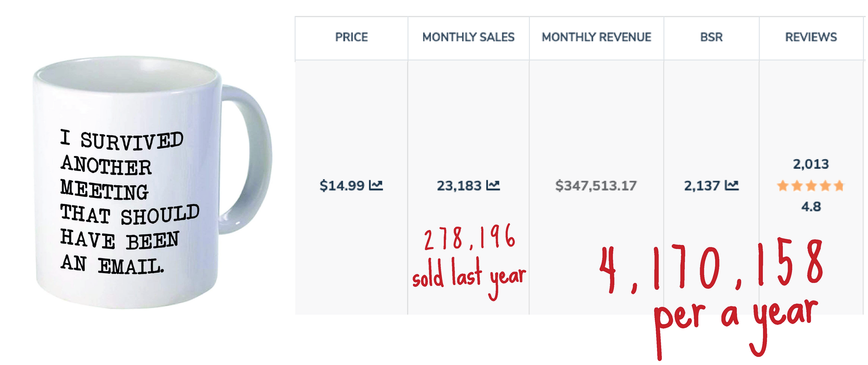Viewport: 868px width, 365px height.
Task: Select the MONTHLY SALES column header
Action: pyautogui.click(x=468, y=37)
